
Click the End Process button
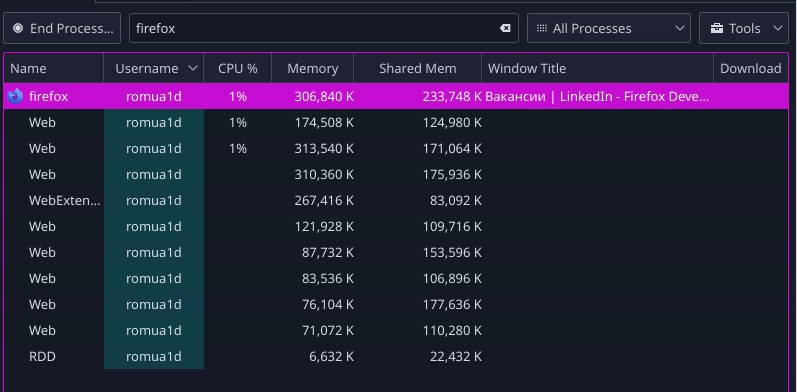point(62,28)
